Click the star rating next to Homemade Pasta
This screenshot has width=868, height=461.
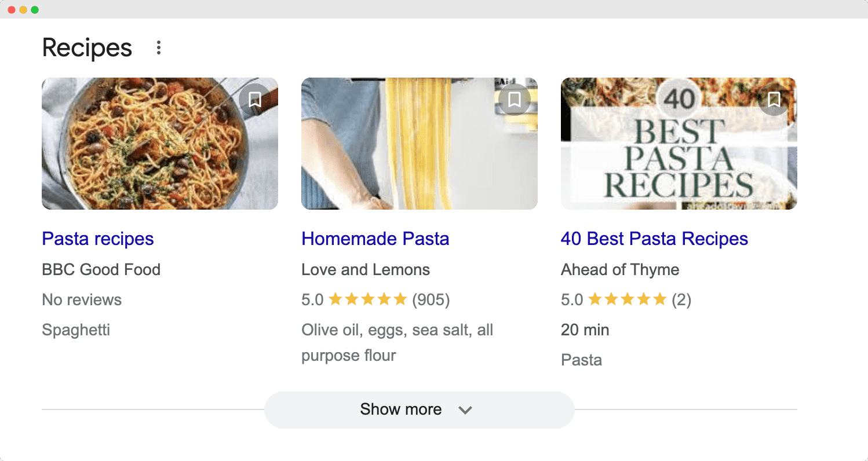[x=367, y=299]
